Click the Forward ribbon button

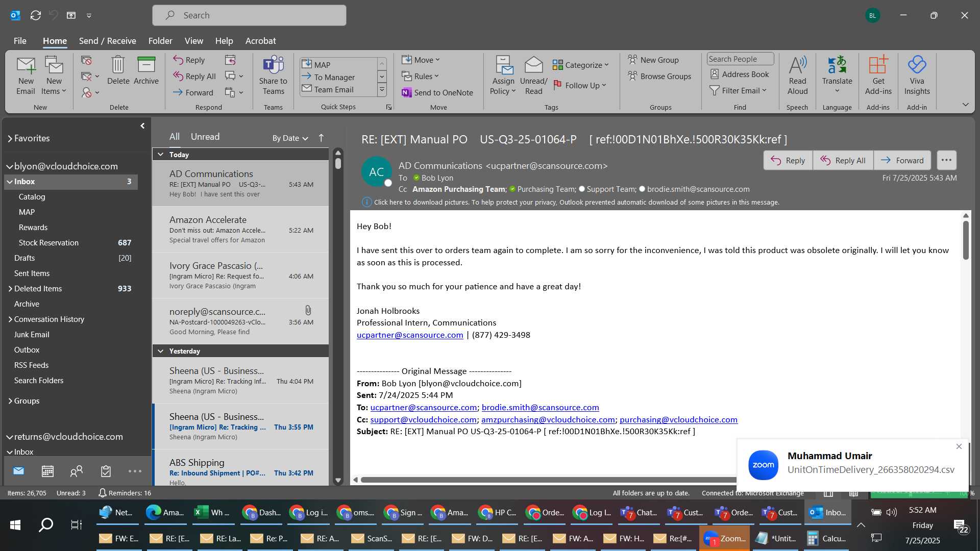[x=193, y=92]
